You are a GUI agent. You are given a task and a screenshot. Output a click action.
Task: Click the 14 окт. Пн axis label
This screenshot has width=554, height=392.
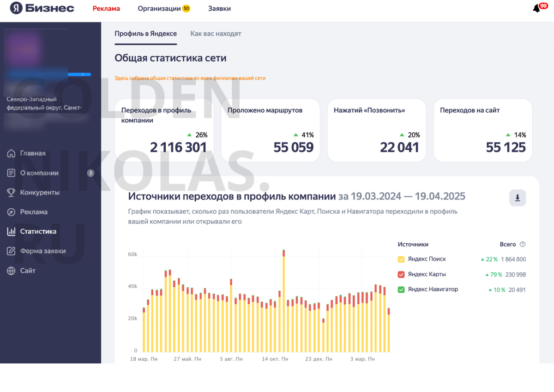pos(275,359)
